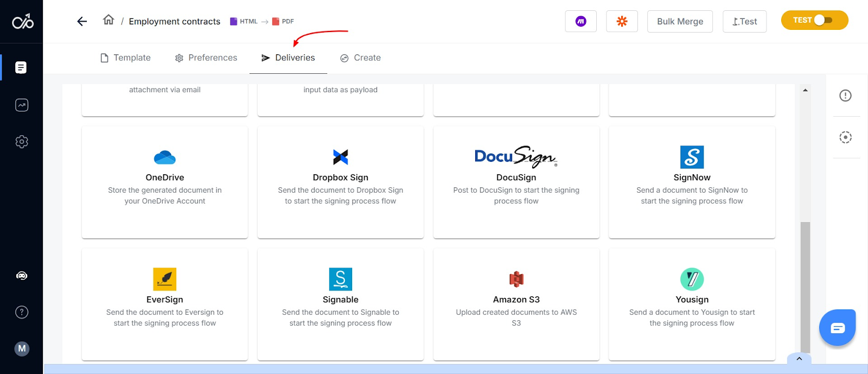This screenshot has width=868, height=374.
Task: Click the app logo in the sidebar
Action: [x=23, y=21]
